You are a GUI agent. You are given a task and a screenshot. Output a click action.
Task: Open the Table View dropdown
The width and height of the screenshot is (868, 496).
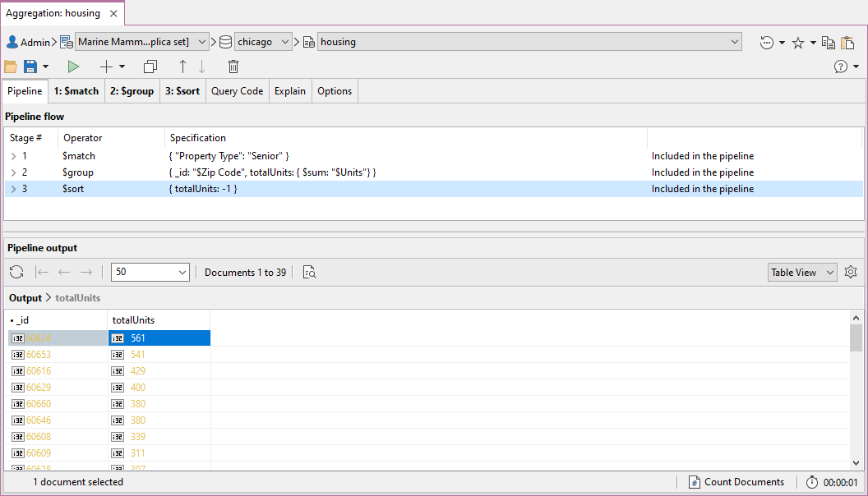point(802,273)
